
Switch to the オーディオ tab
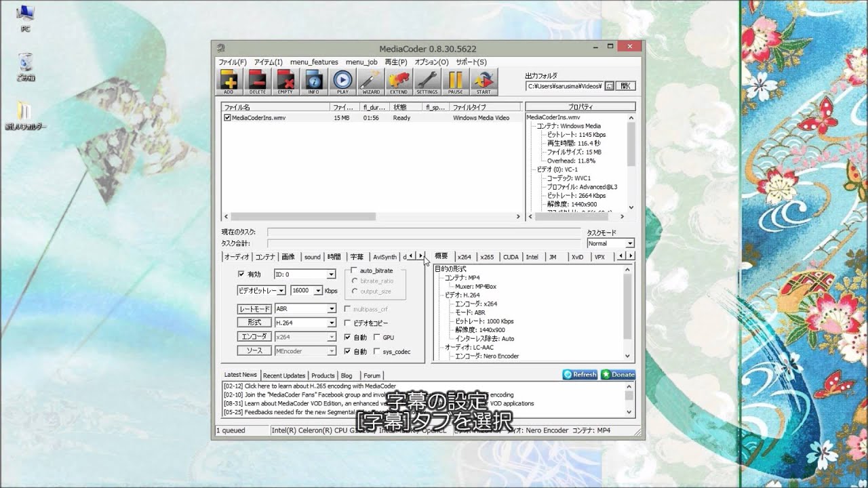237,257
